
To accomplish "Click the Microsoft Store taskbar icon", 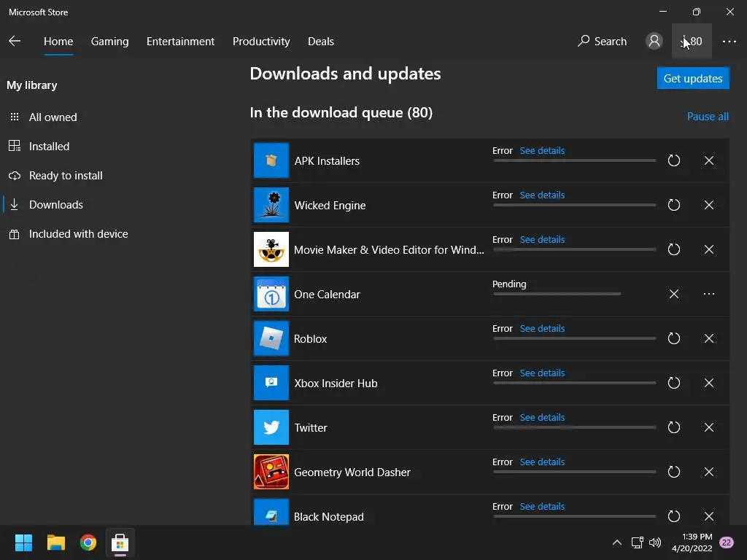I will click(120, 542).
